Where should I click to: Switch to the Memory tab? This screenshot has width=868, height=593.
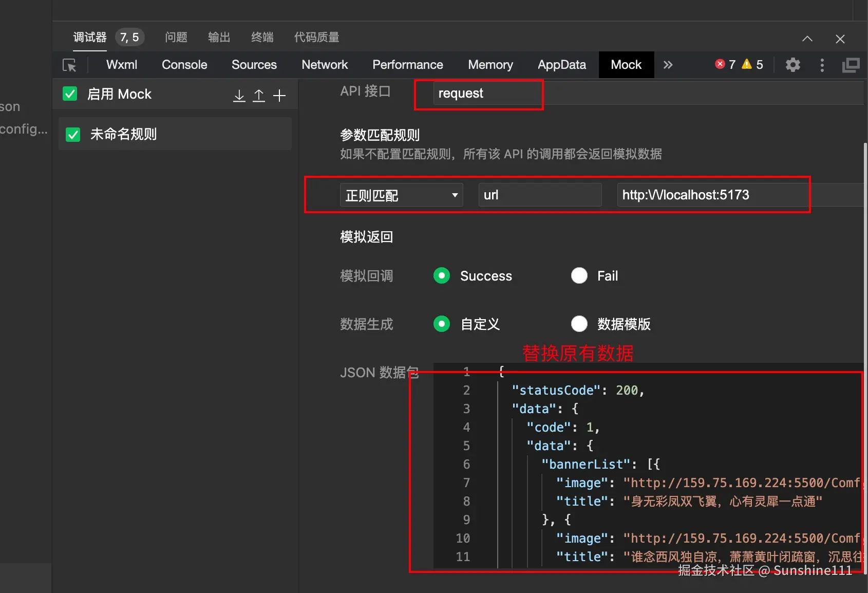pyautogui.click(x=490, y=65)
